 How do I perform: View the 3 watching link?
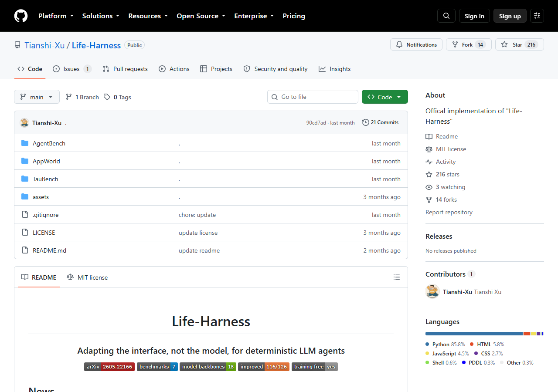446,187
